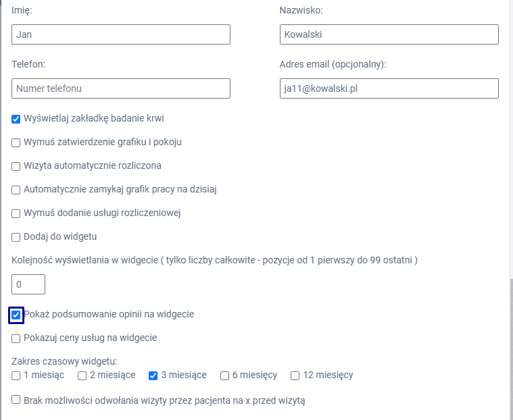Select the 1 miesiąc time range checkbox
This screenshot has height=420, width=513.
(x=16, y=375)
